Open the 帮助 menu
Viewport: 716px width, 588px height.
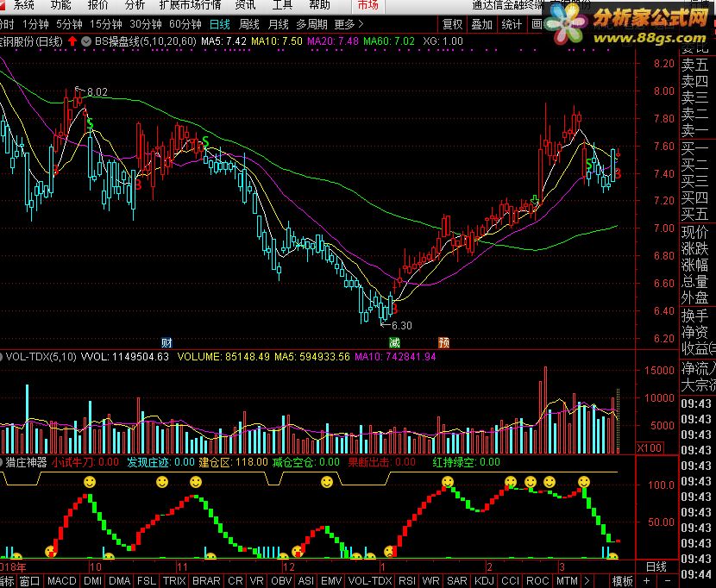tap(319, 5)
